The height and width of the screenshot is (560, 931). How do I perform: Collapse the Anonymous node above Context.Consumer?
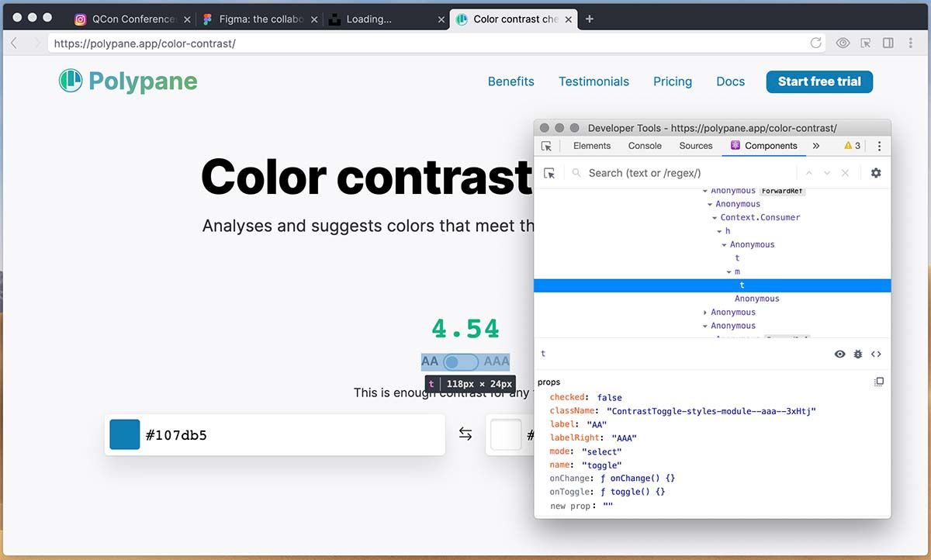(x=710, y=205)
